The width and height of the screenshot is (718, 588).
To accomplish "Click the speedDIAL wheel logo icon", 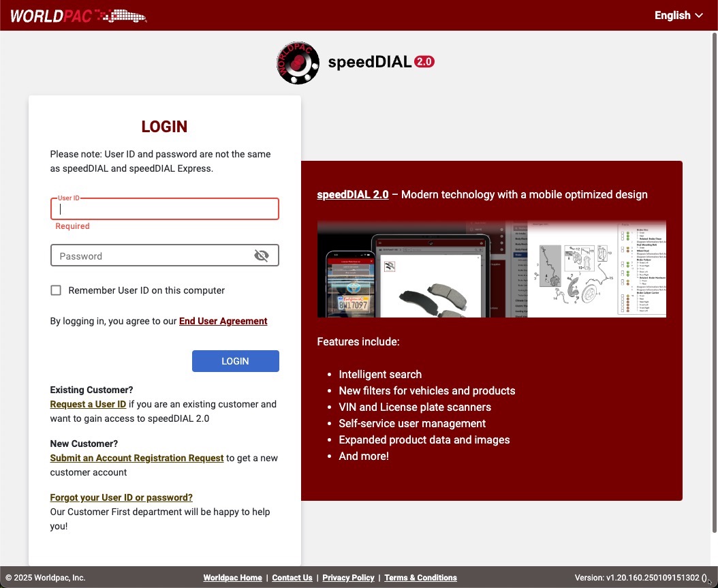I will click(298, 63).
